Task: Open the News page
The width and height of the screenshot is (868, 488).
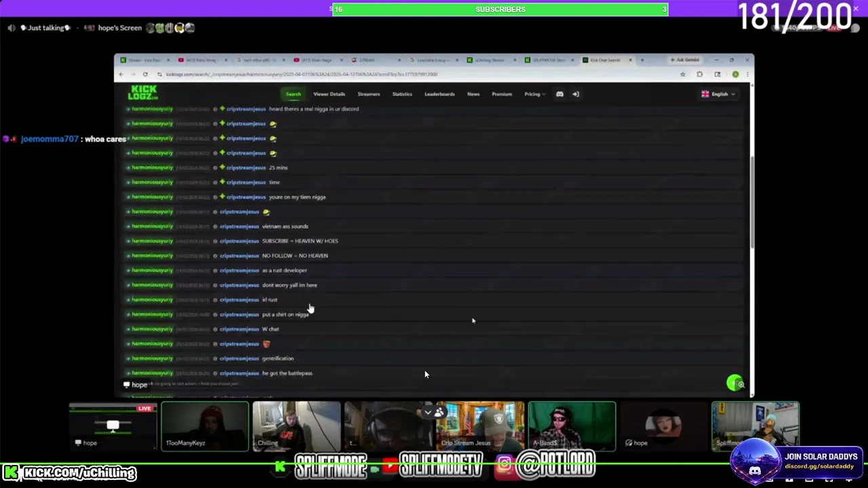Action: coord(473,94)
